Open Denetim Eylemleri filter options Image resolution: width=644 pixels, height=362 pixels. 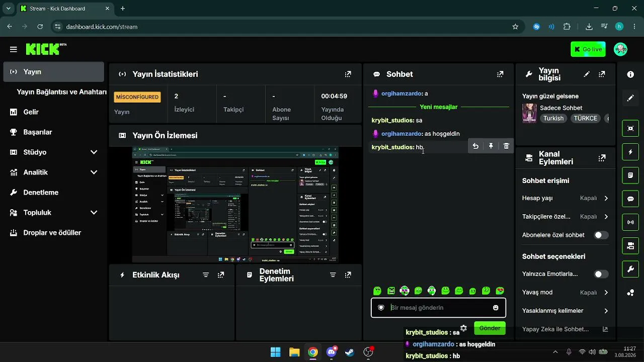click(333, 275)
